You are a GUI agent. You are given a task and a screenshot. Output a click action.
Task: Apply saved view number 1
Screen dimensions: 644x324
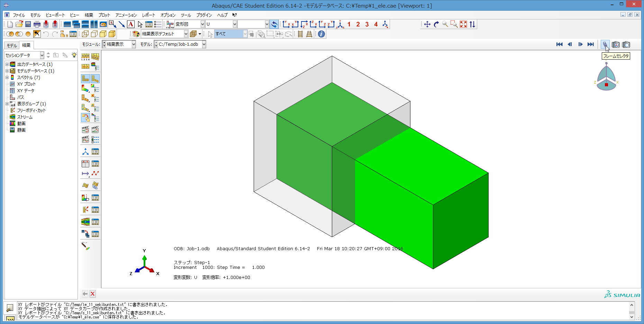click(349, 24)
